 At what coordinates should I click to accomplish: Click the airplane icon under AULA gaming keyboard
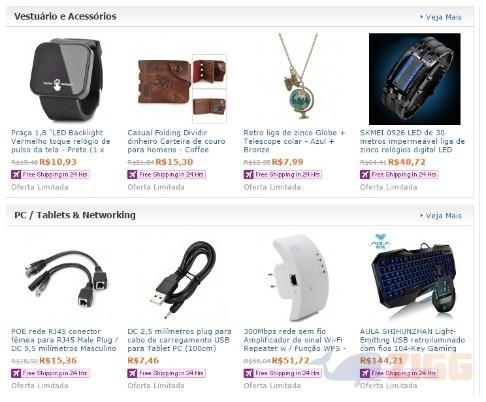[365, 373]
